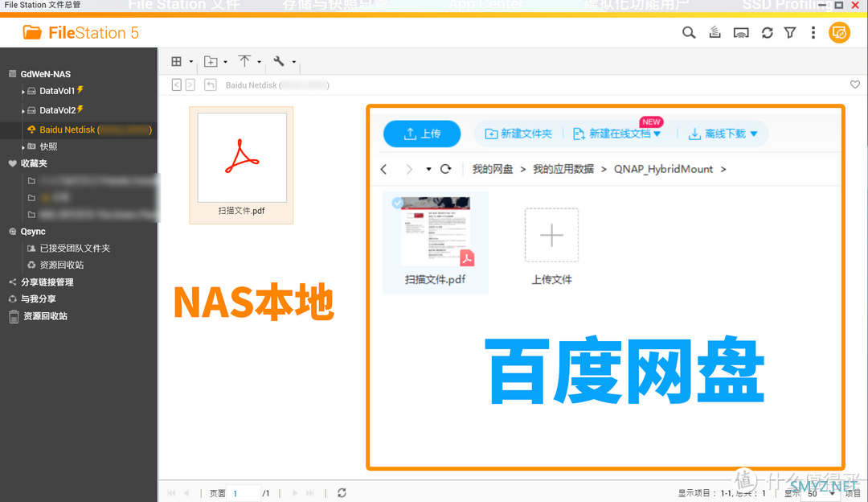
Task: Select 扫描文件.pdf thumbnail in Baidu pane
Action: click(436, 232)
